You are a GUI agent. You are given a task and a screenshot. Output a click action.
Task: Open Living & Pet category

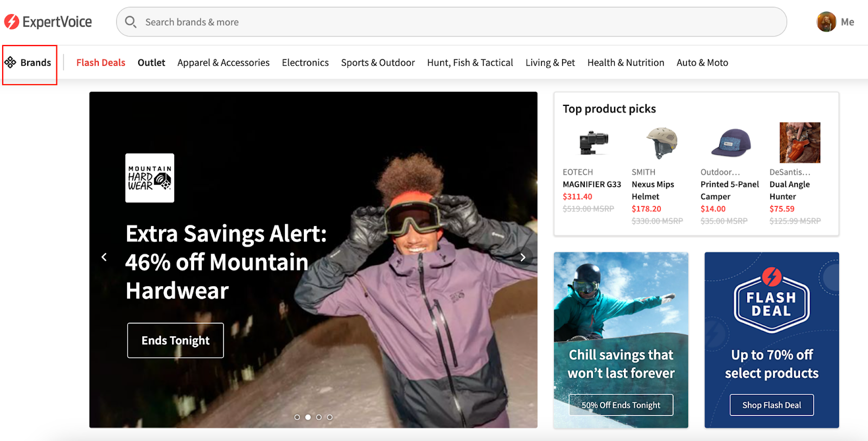pos(550,62)
